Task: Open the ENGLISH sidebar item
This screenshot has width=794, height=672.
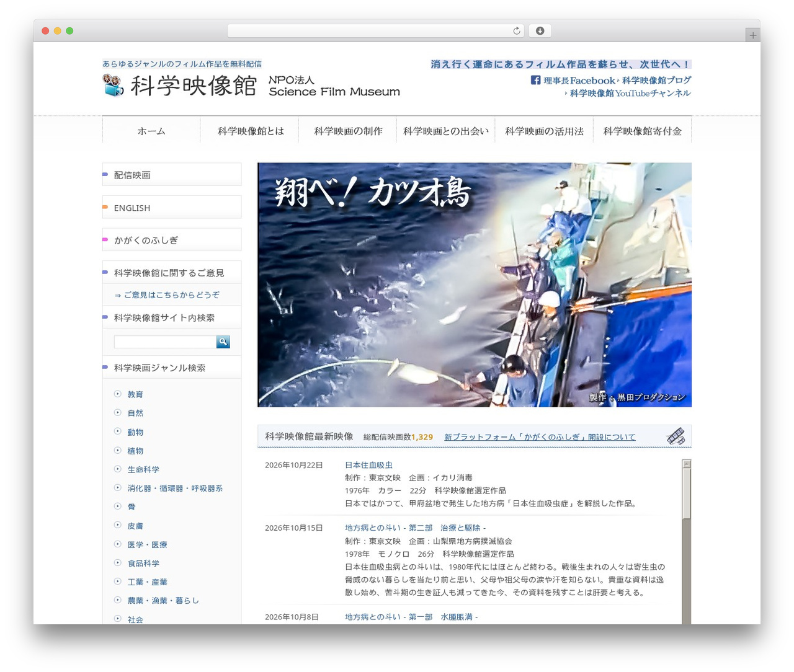Action: click(x=172, y=208)
